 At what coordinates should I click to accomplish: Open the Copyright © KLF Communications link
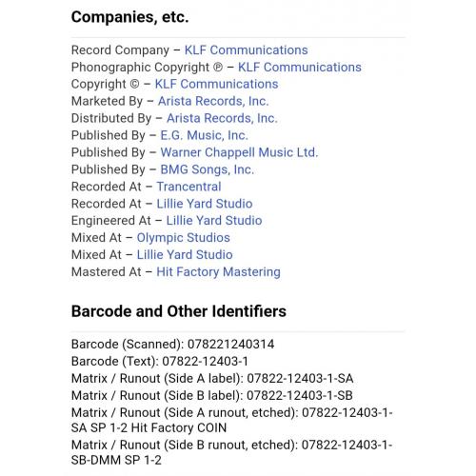[216, 84]
